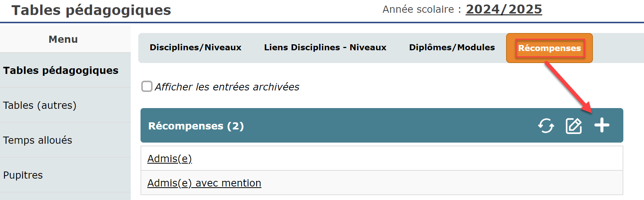The height and width of the screenshot is (200, 644).
Task: Open the 2024/2025 school year link
Action: pos(504,9)
